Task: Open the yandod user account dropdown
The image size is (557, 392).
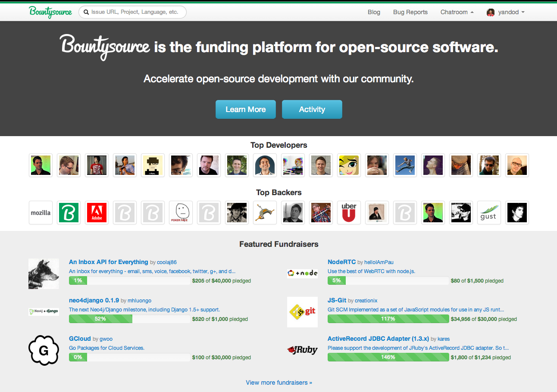Action: pyautogui.click(x=506, y=12)
